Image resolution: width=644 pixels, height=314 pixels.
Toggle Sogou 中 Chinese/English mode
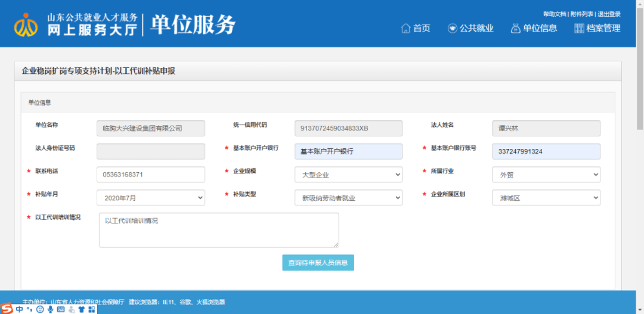(19, 309)
